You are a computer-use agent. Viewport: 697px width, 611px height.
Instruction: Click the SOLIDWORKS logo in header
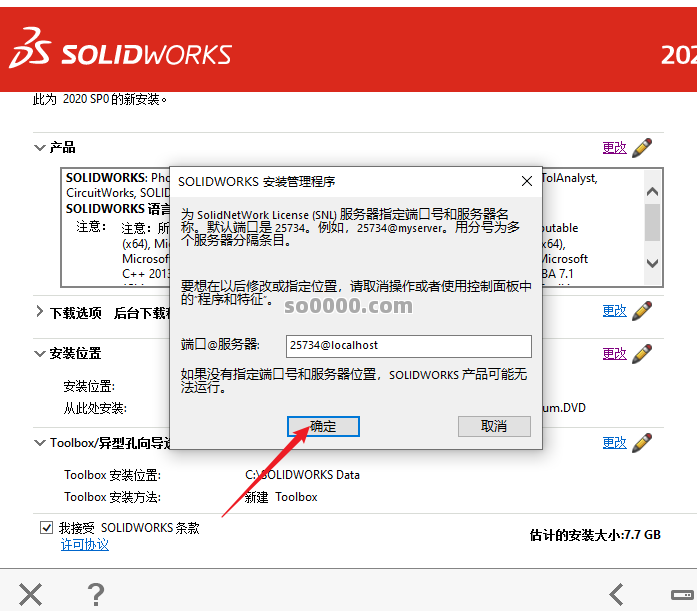pyautogui.click(x=120, y=49)
